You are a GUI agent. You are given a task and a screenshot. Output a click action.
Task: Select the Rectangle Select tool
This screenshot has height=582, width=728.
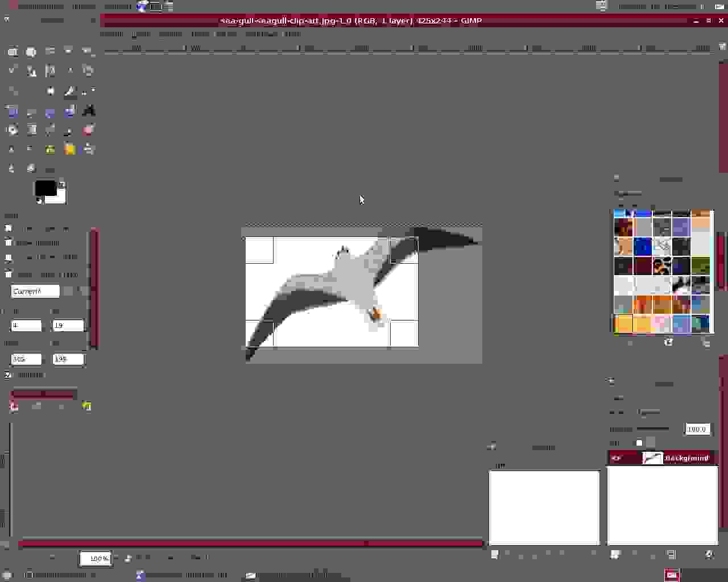click(x=12, y=52)
